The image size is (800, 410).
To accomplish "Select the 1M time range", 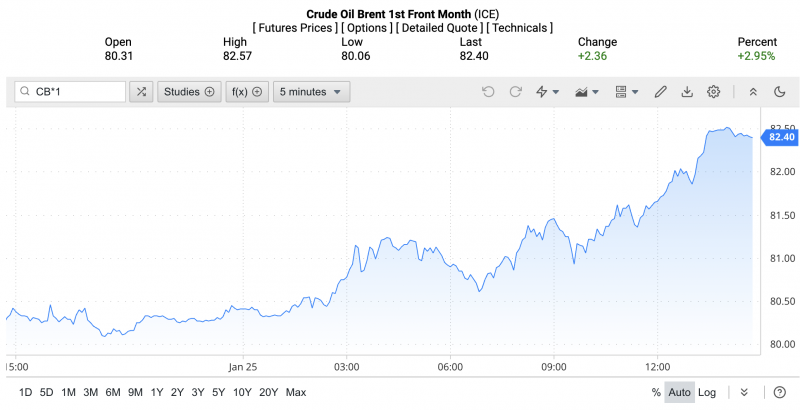I will coord(69,392).
